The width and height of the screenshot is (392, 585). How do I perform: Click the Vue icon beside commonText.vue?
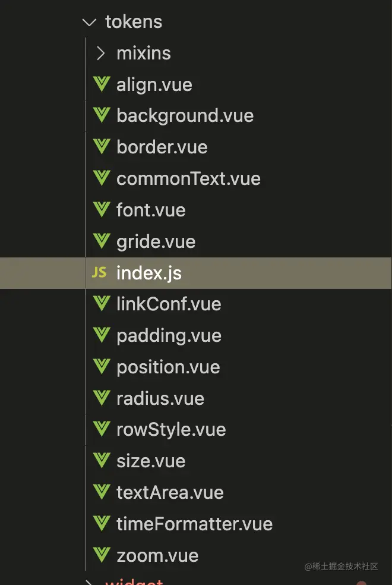102,178
